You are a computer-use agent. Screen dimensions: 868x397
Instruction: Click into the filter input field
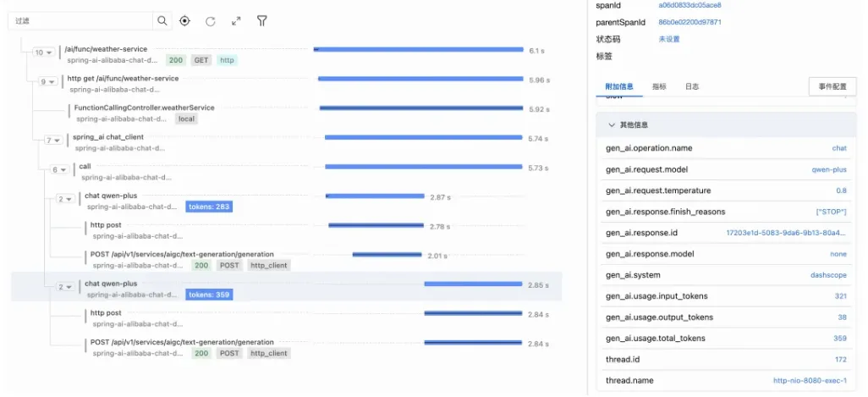pos(80,21)
